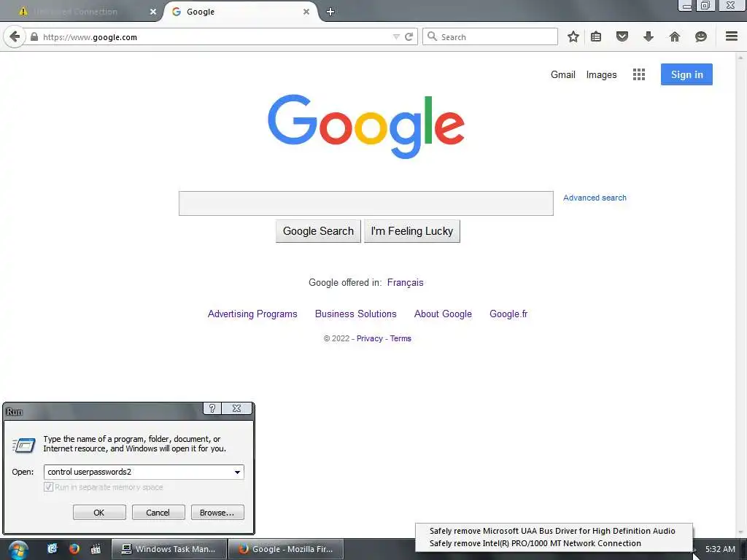Click the Google logo
The height and width of the screenshot is (560, 747).
tap(366, 126)
